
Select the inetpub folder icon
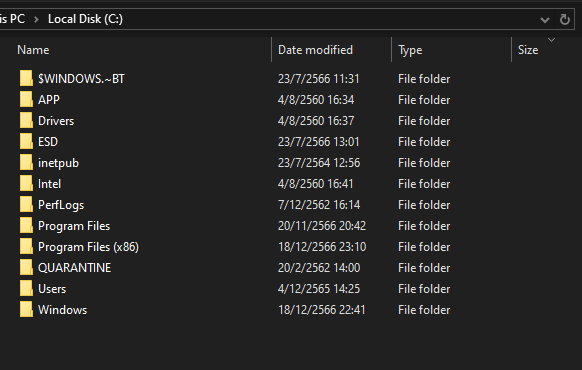(26, 163)
